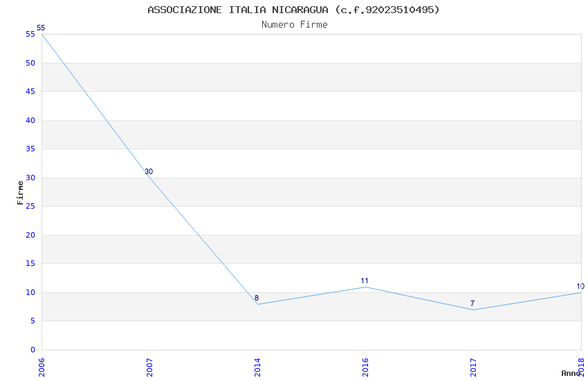Click the 'Firme' y-axis title
The height and width of the screenshot is (380, 588).
click(x=20, y=193)
